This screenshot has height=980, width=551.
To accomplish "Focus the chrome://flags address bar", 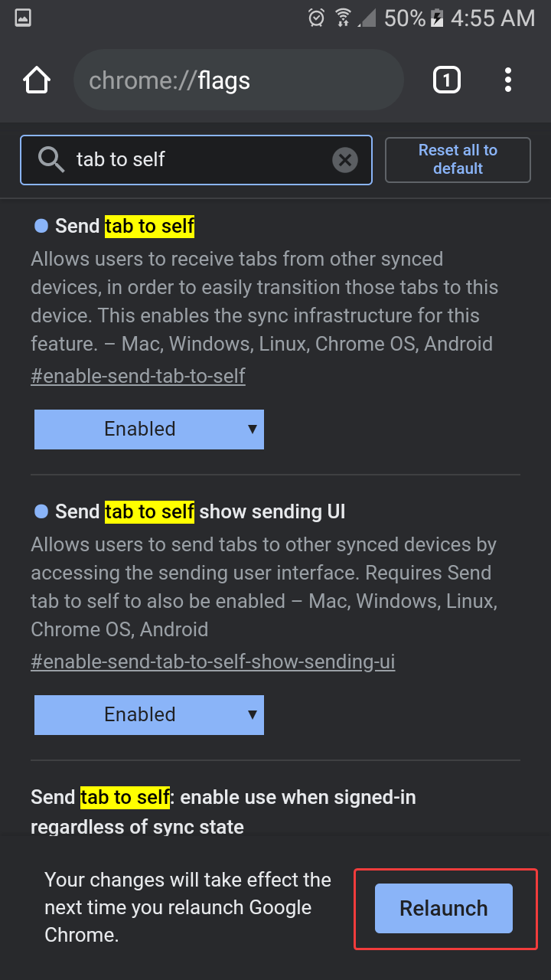I will (237, 80).
